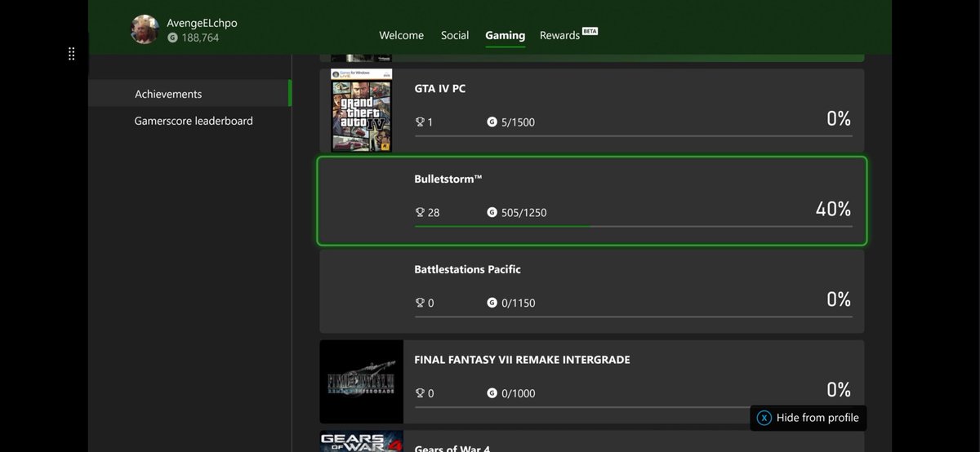Click the trophy icon in the GTA IV PC row
This screenshot has width=980, height=452.
(x=420, y=122)
